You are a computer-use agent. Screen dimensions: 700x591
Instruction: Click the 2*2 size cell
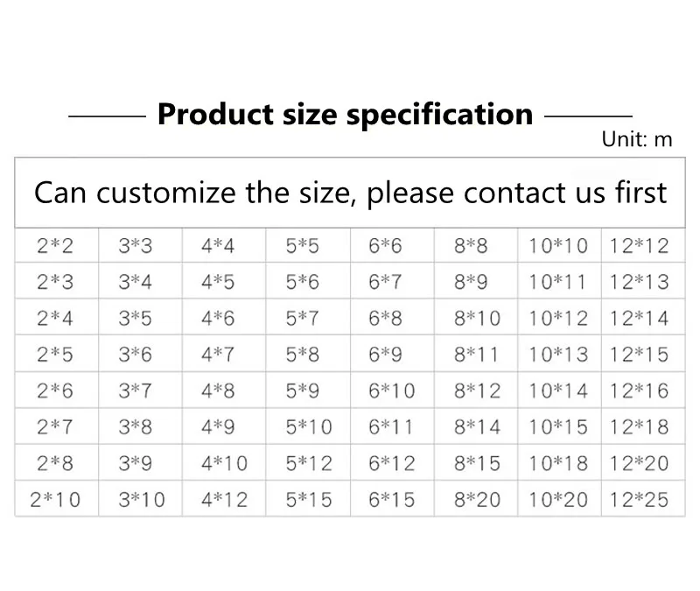(x=55, y=246)
